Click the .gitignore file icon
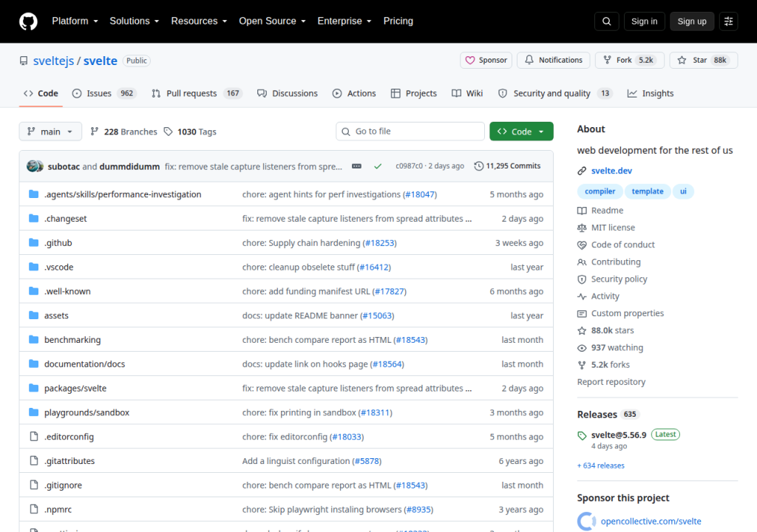Screen dimensions: 757x532 [33, 485]
